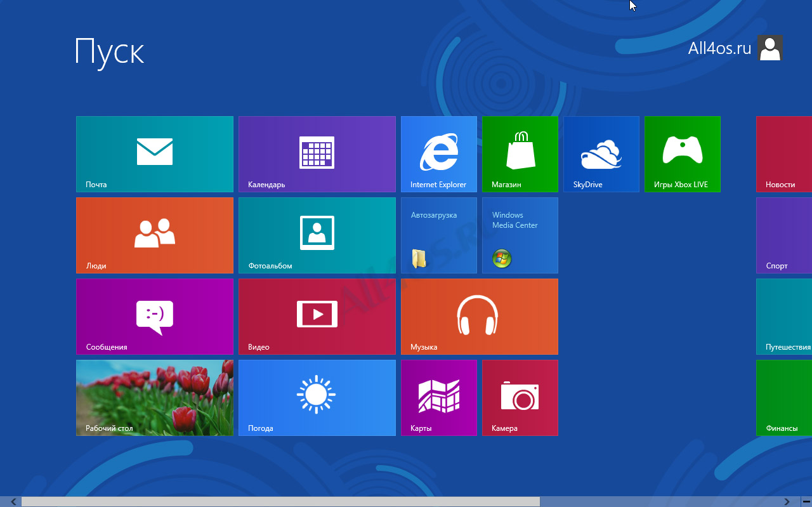Open the Новости news tile
The height and width of the screenshot is (507, 812).
click(x=784, y=154)
